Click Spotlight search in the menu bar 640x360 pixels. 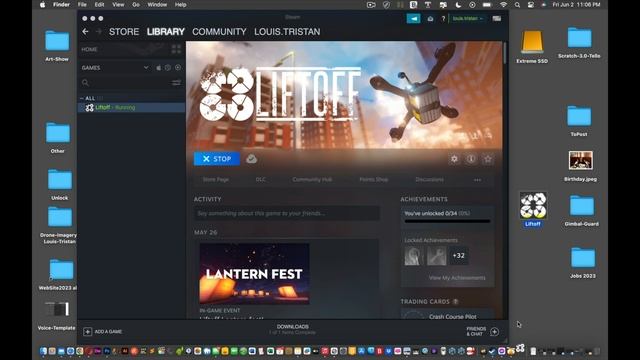pyautogui.click(x=517, y=5)
